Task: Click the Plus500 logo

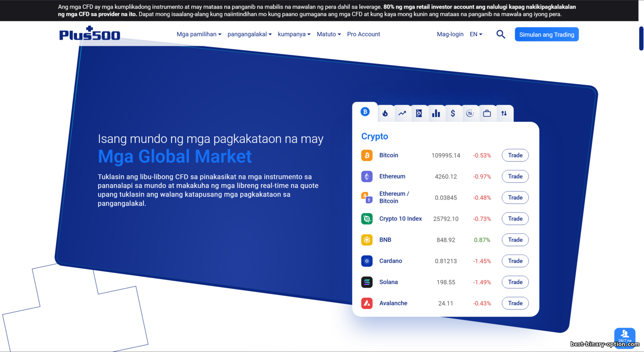Action: [90, 34]
